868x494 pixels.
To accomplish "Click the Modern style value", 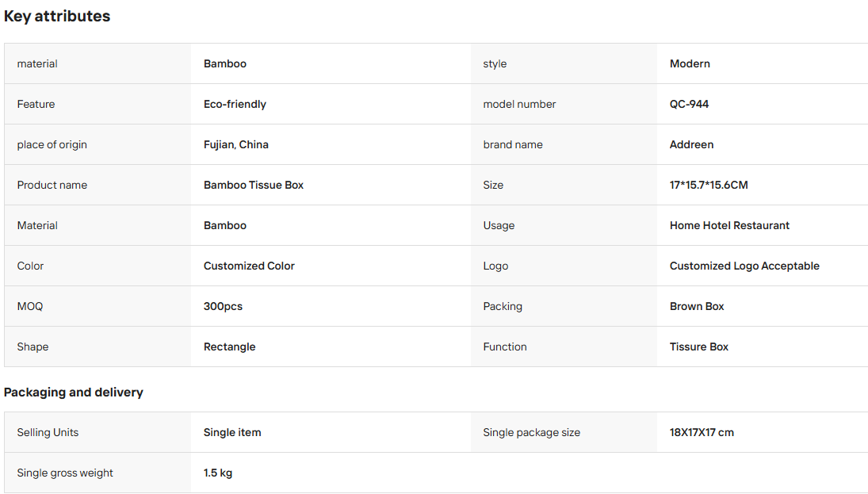I will click(690, 63).
